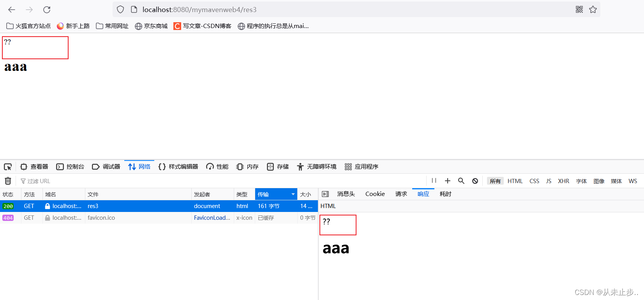
Task: Open 常用网址 bookmark folder
Action: pos(112,26)
